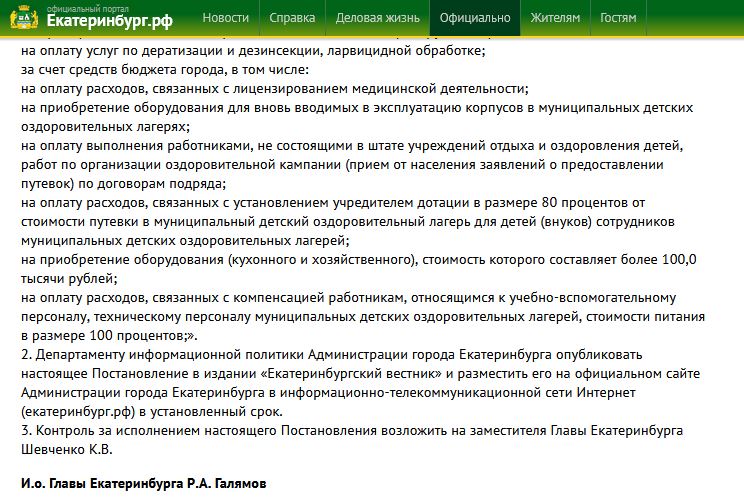Screen dimensions: 744x503
Task: Open the Гостям menu
Action: [618, 18]
